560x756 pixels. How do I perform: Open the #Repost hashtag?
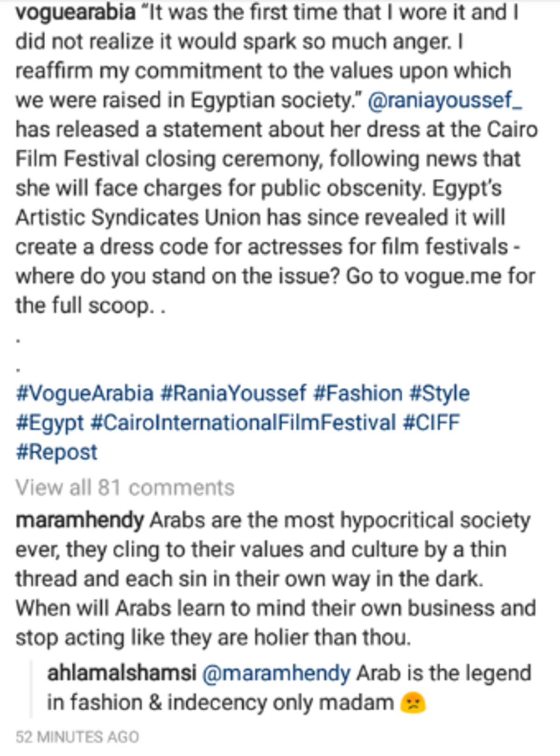[56, 453]
